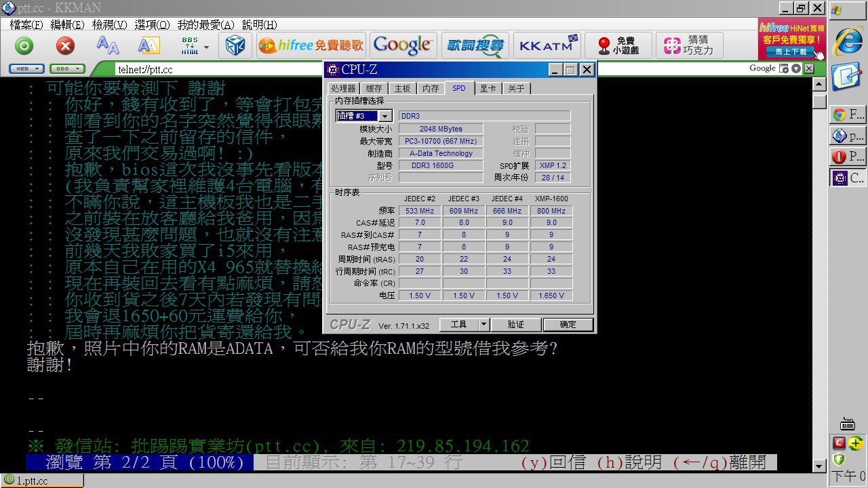The height and width of the screenshot is (488, 868).
Task: Open the WEB dropdown selector
Action: click(x=27, y=68)
